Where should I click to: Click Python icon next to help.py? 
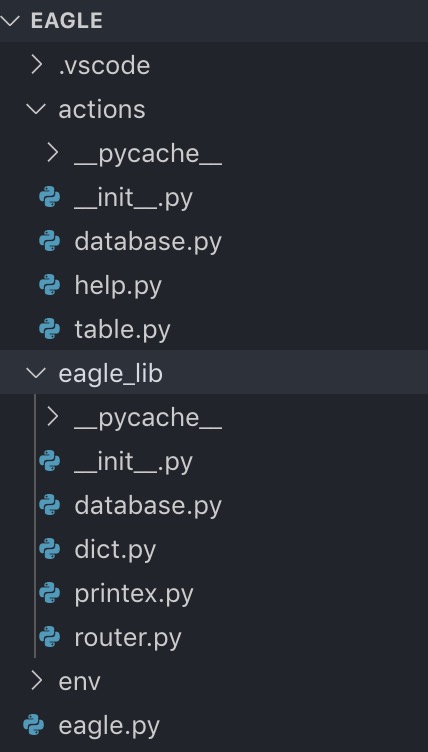tap(49, 286)
